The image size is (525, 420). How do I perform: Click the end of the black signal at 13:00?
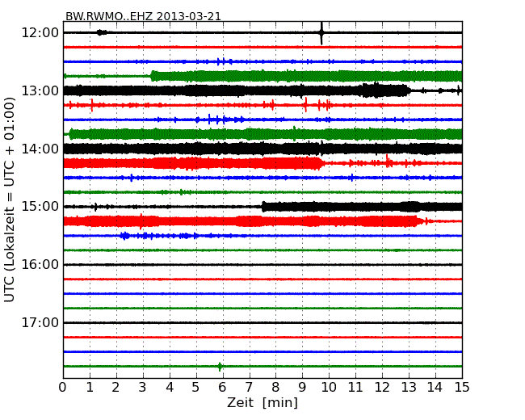[409, 90]
